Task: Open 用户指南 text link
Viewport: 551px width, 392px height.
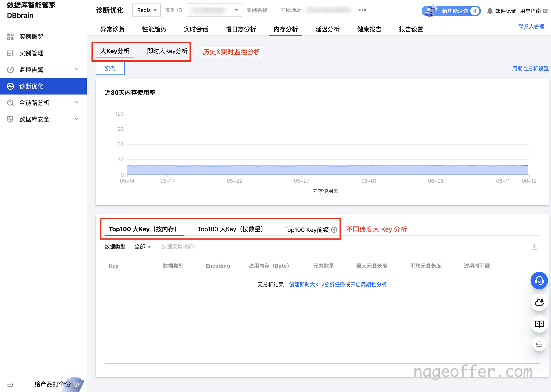Action: point(531,11)
